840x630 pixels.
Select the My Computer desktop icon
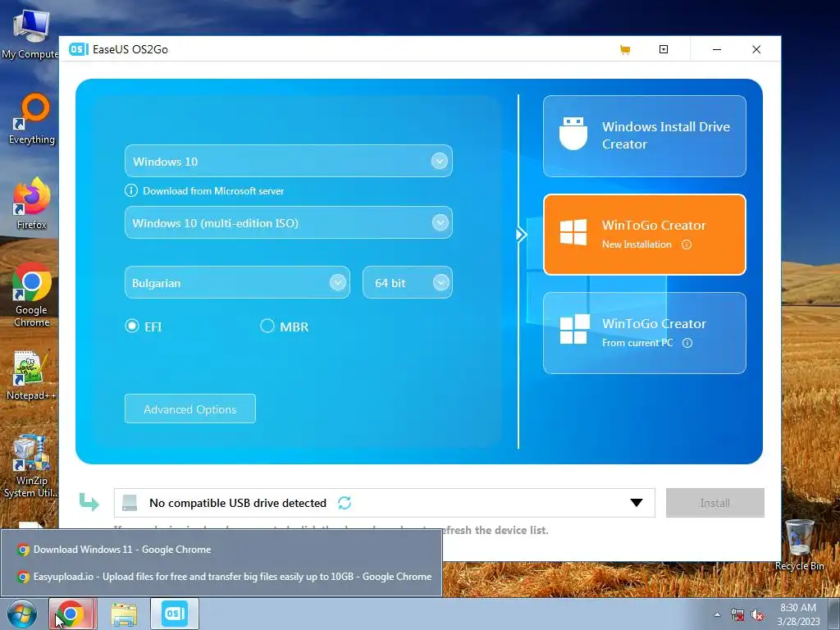coord(30,34)
